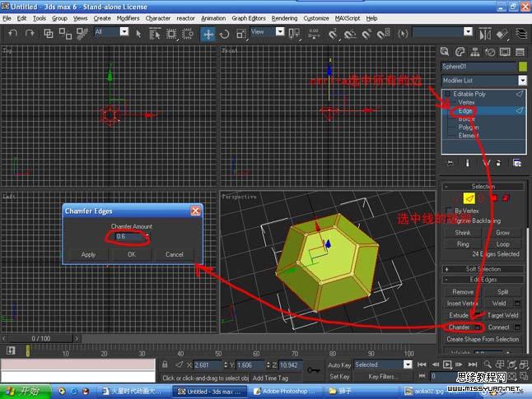The width and height of the screenshot is (532, 399).
Task: Switch to the Modify command panel tab
Action: click(460, 52)
